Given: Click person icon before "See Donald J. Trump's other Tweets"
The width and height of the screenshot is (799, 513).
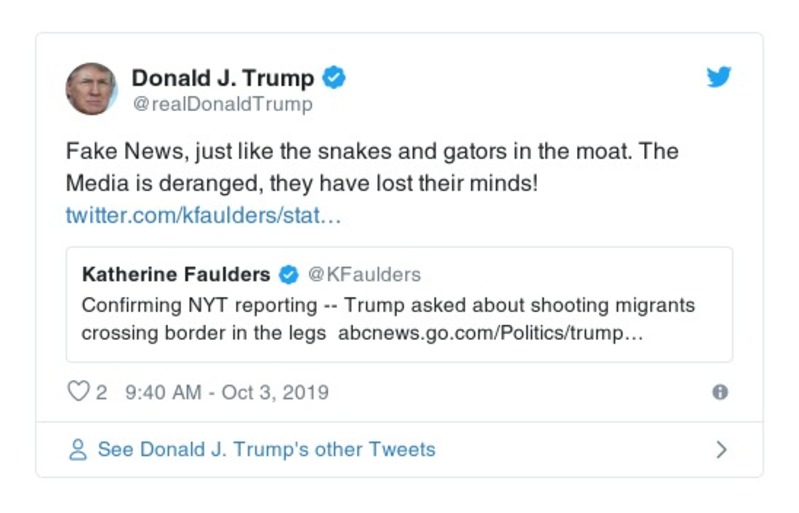Looking at the screenshot, I should 78,449.
